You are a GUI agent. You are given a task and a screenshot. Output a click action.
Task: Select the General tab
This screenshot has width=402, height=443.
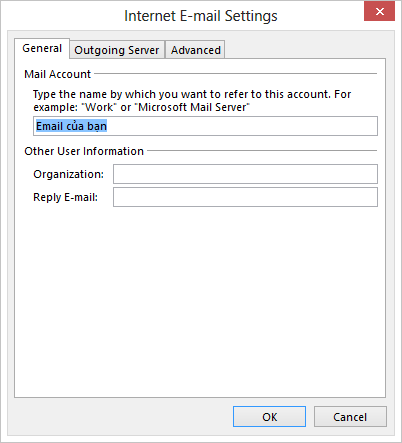pos(42,49)
